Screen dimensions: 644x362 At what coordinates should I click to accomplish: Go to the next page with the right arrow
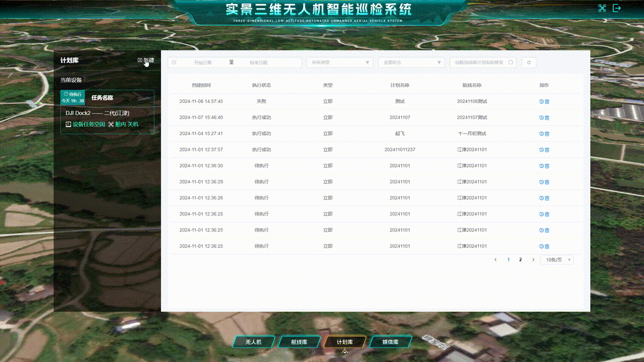tap(533, 260)
